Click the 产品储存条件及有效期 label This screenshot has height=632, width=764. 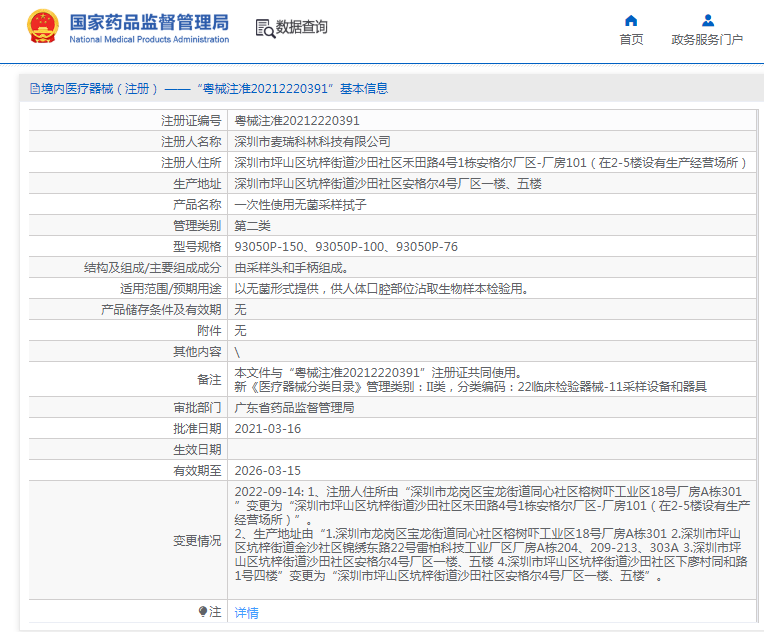point(161,310)
